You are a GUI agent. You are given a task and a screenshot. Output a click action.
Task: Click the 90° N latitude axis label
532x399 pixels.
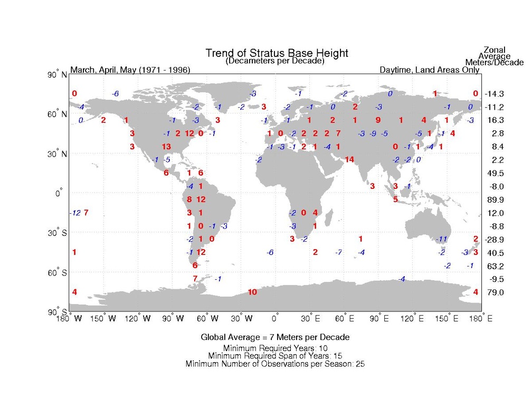pyautogui.click(x=57, y=75)
